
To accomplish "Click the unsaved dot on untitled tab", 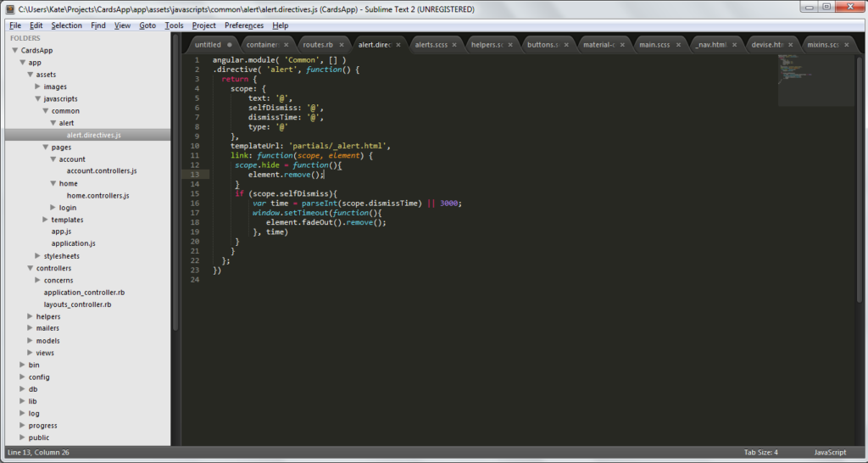I will [x=229, y=44].
